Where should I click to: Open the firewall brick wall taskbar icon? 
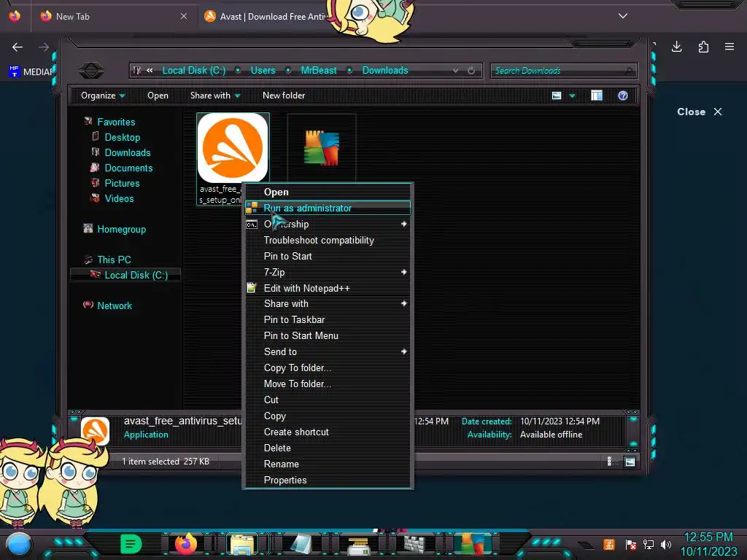(414, 544)
